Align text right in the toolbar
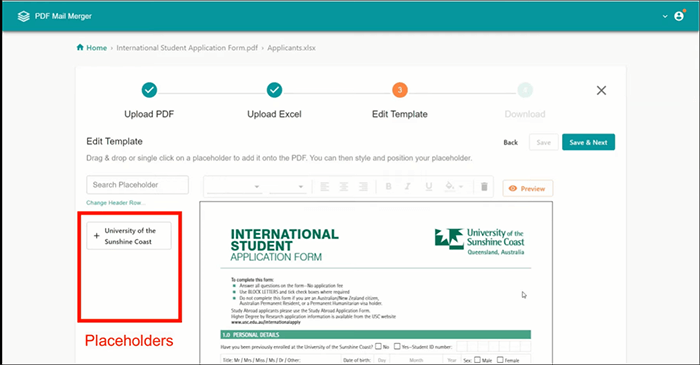Screen dimensions: 700x365 [x=363, y=187]
